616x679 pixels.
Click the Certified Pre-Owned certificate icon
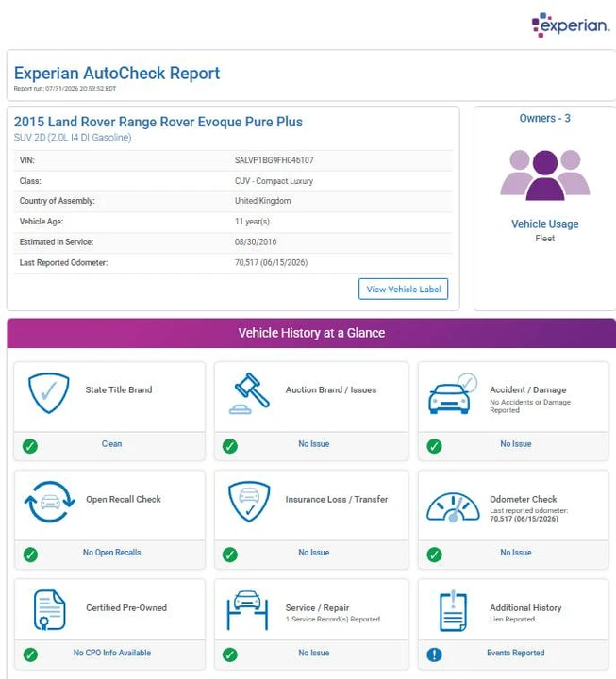(49, 610)
